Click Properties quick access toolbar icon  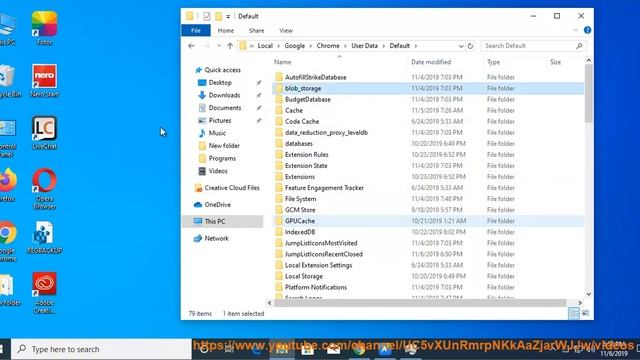pos(207,16)
